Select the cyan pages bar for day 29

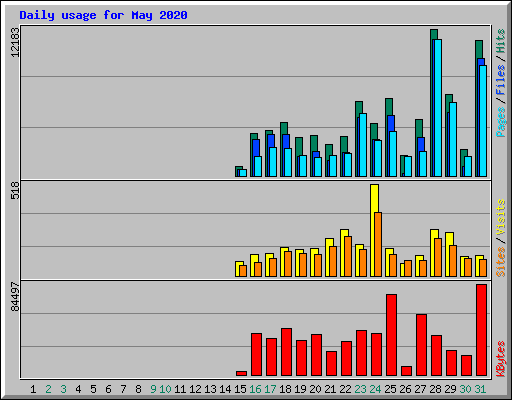click(x=453, y=139)
